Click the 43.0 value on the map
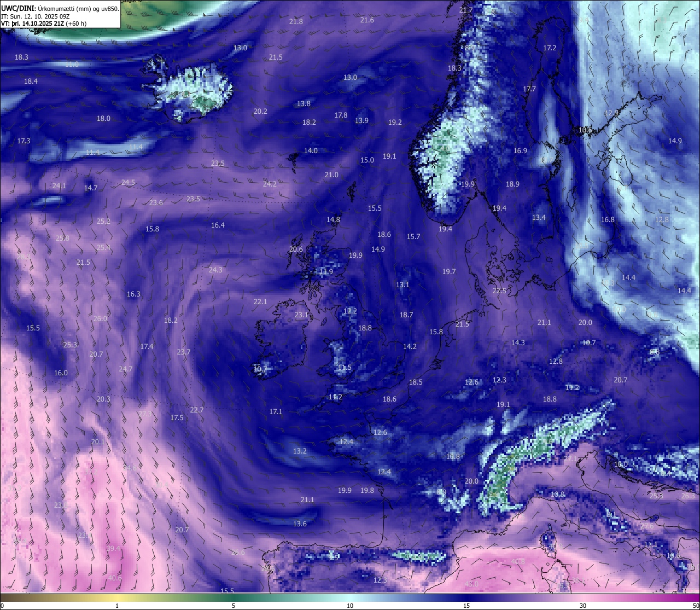The width and height of the screenshot is (700, 610). click(x=471, y=584)
